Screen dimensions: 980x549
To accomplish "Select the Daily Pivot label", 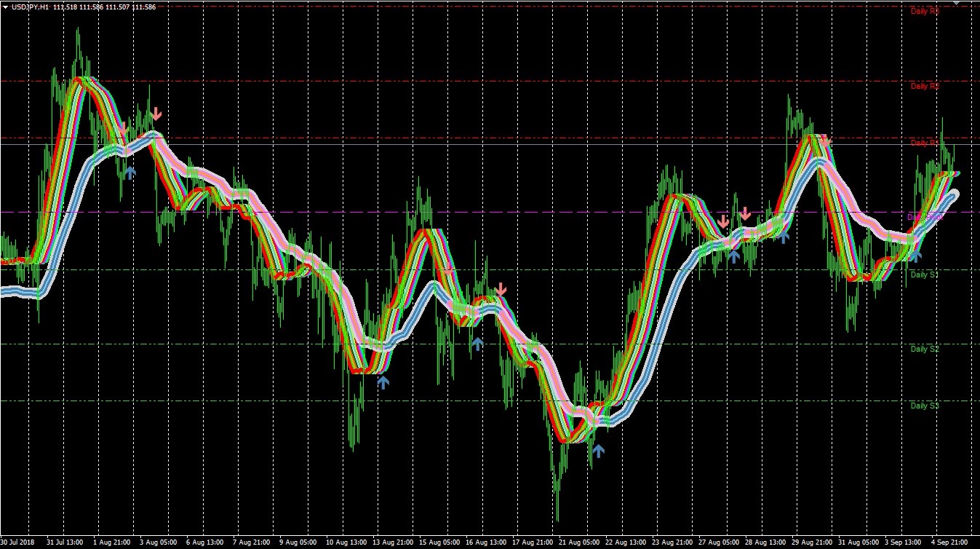I will (925, 217).
